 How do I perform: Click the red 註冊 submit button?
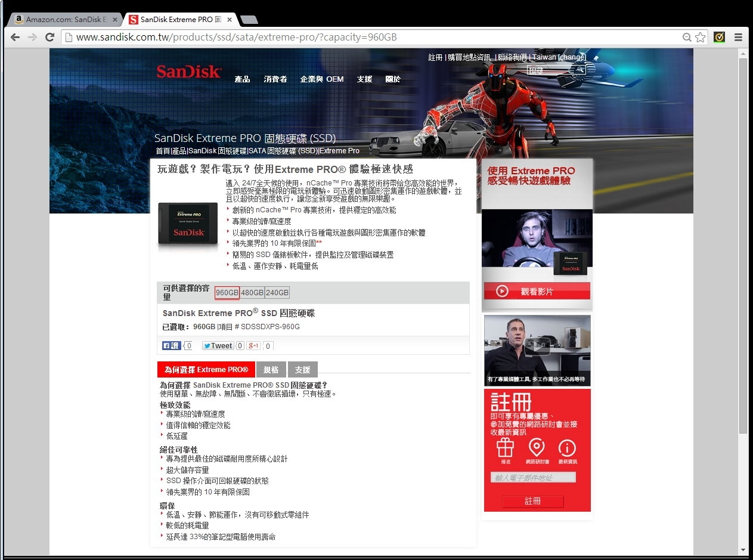532,501
